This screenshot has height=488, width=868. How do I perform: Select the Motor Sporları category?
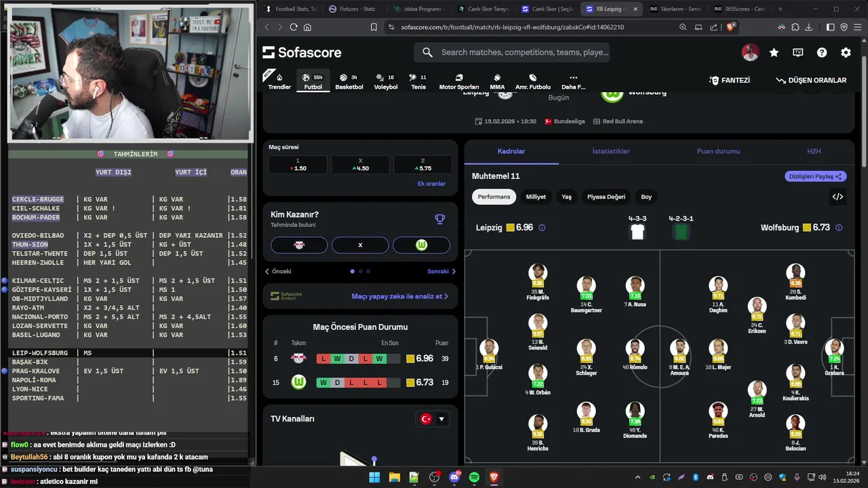pyautogui.click(x=459, y=81)
